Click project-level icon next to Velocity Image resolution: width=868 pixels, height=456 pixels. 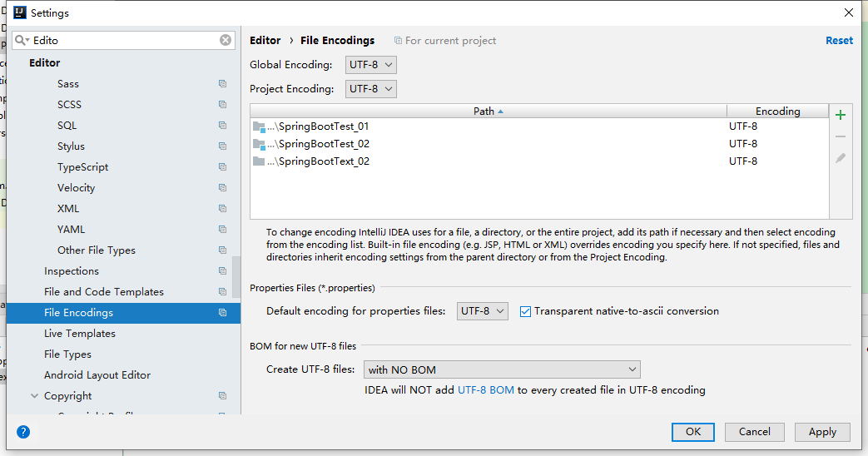tap(222, 187)
